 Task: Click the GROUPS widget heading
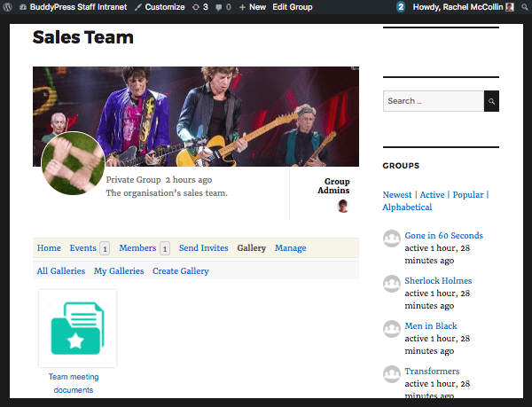tap(401, 166)
